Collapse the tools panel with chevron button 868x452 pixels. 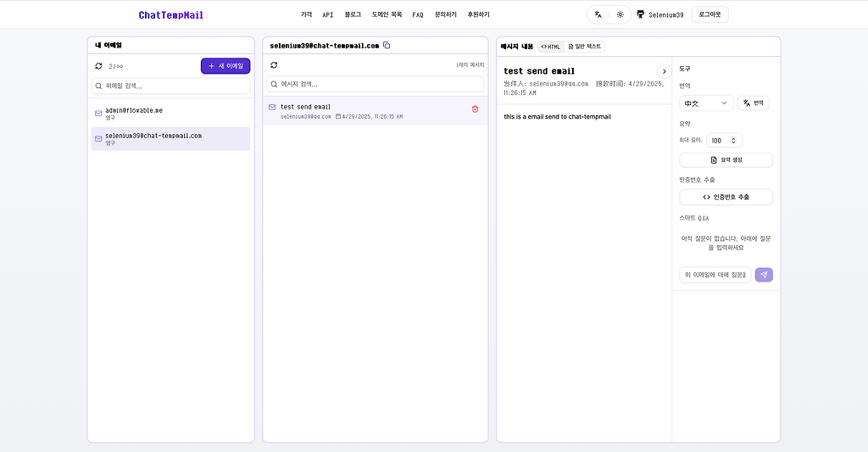665,71
